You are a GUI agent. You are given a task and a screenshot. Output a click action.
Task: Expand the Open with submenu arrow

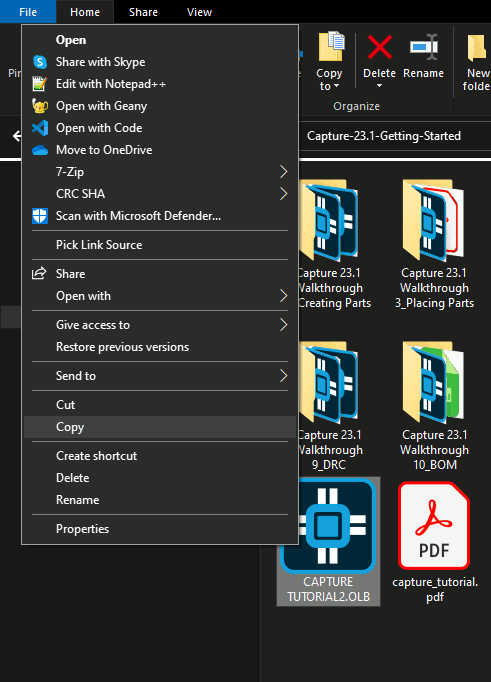pyautogui.click(x=284, y=296)
